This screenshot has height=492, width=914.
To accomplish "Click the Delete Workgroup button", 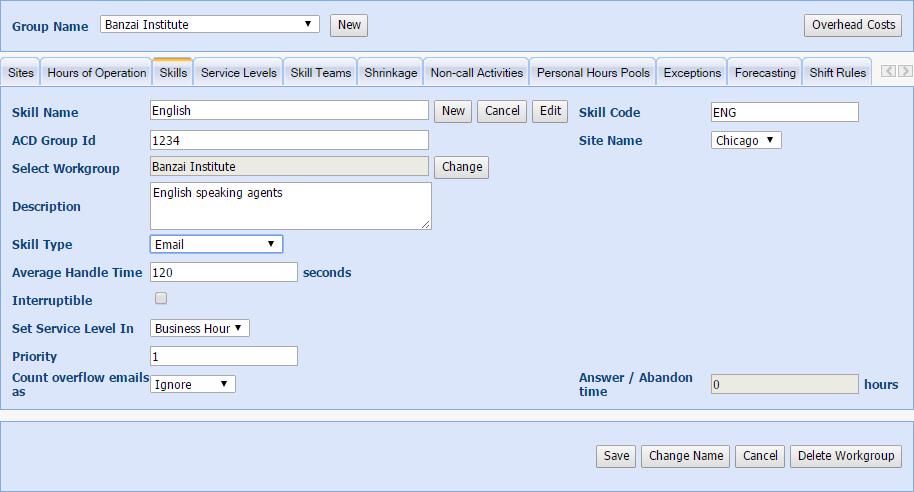I will pyautogui.click(x=846, y=456).
